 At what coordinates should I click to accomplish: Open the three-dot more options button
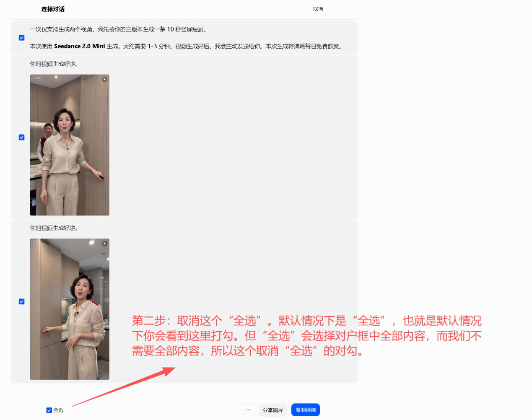248,410
